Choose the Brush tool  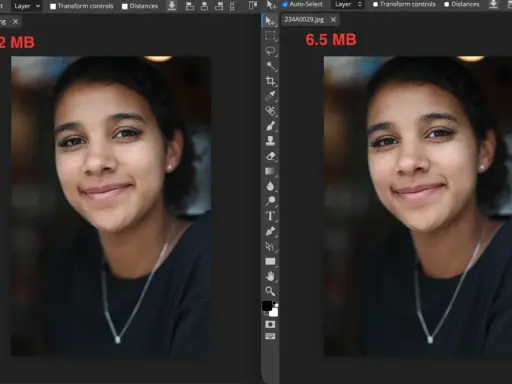(x=270, y=126)
